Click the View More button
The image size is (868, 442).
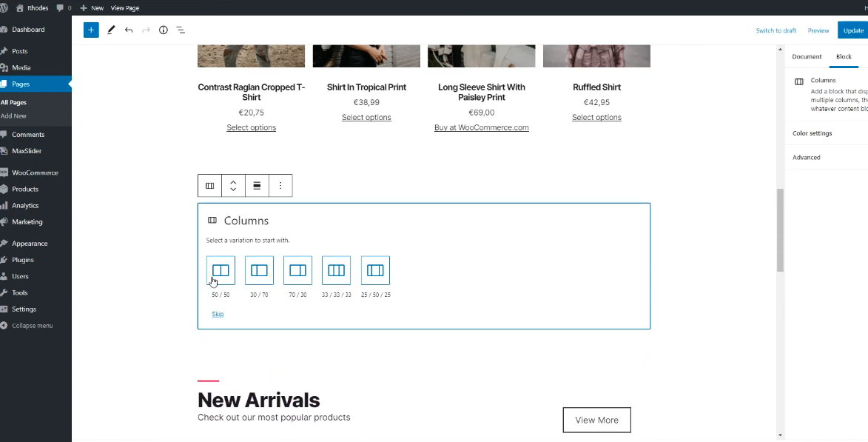596,420
